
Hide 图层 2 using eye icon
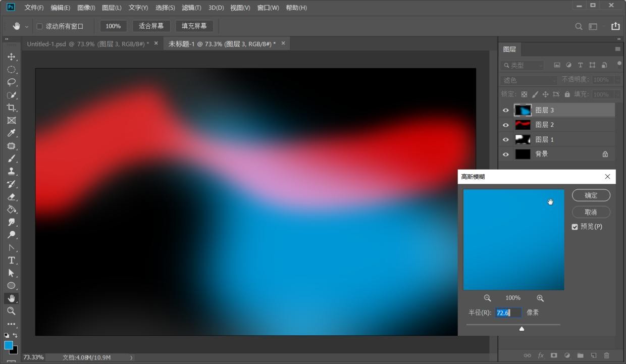click(x=505, y=125)
